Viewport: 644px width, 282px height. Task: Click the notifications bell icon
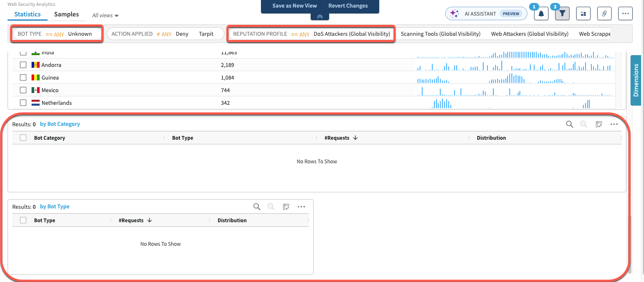tap(541, 13)
